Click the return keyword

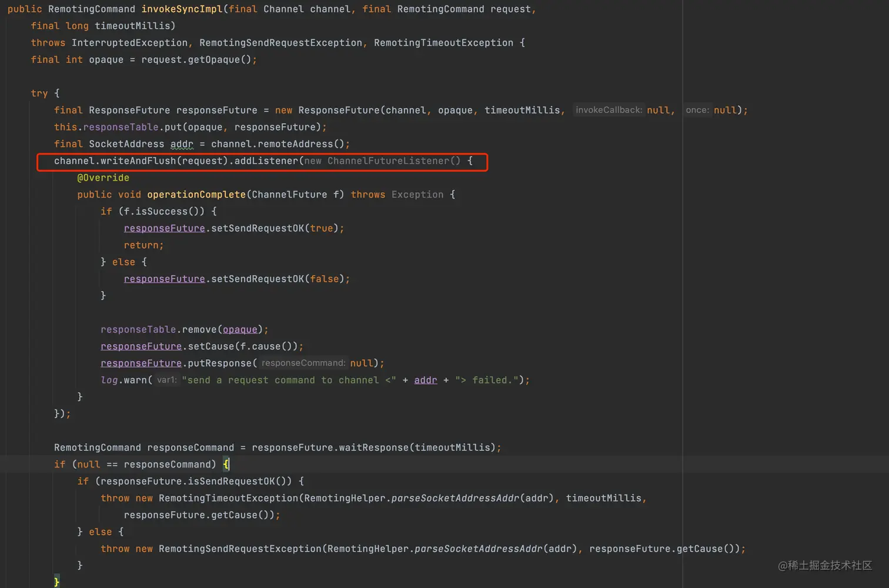[x=141, y=245]
